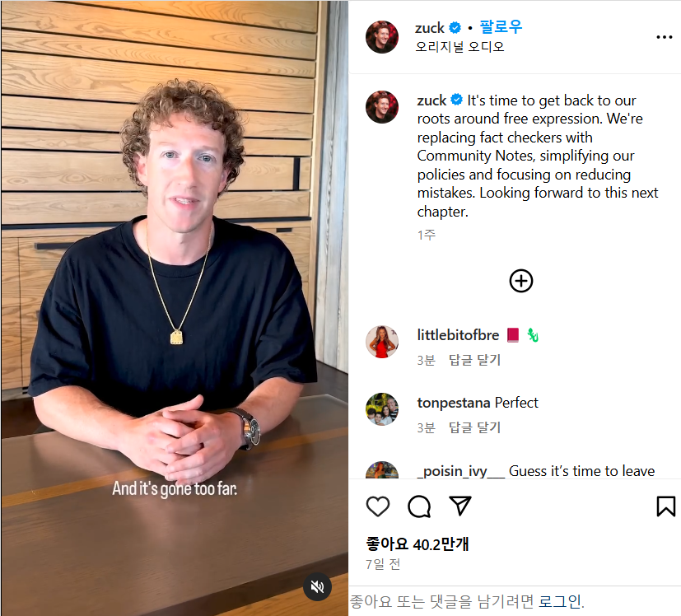Save the post with the bookmark icon

[666, 506]
